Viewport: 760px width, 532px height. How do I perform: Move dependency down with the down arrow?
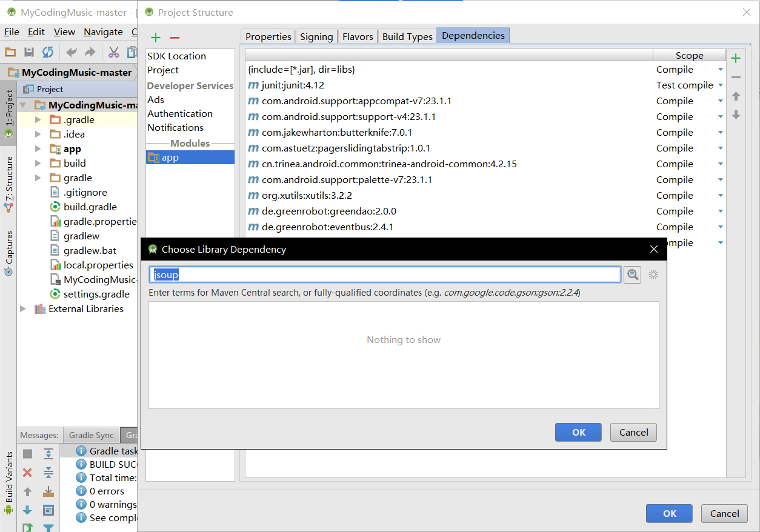click(x=736, y=115)
